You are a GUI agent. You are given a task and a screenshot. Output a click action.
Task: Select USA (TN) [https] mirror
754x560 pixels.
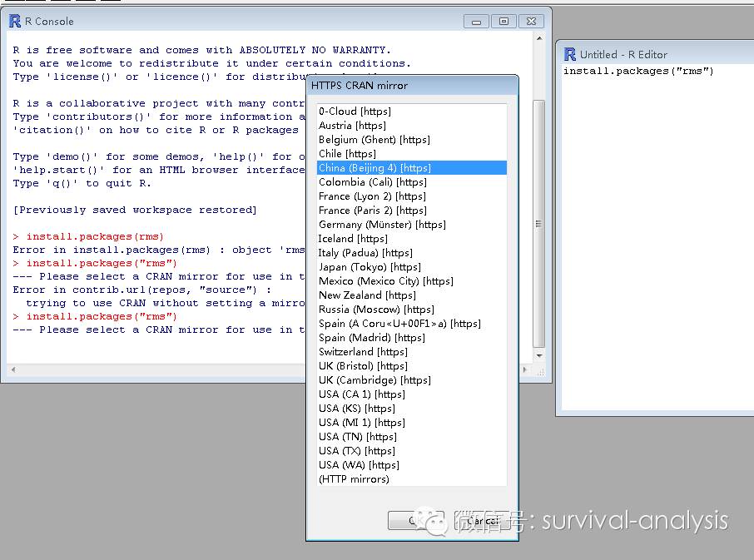click(412, 437)
